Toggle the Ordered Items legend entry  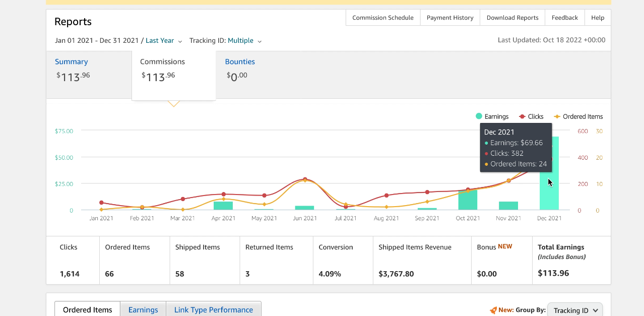click(578, 116)
